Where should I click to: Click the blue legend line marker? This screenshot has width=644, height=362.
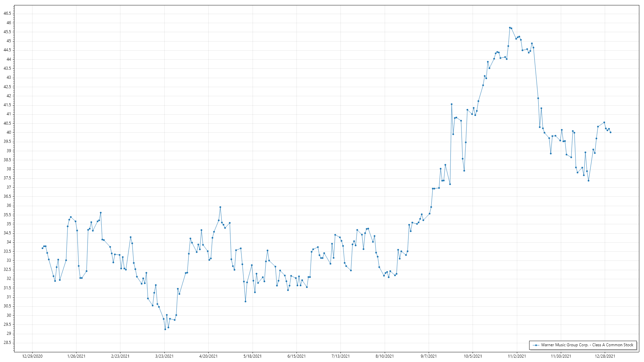coord(536,345)
